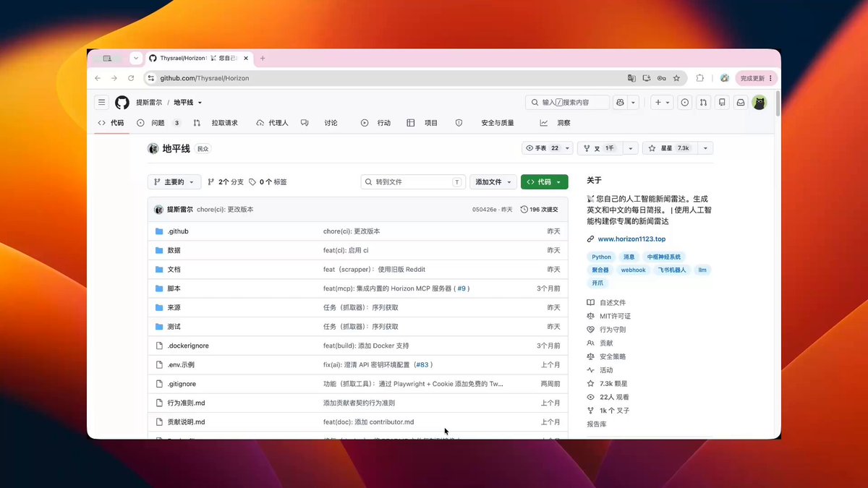868x488 pixels.
Task: Click the 叉 fork button
Action: pyautogui.click(x=600, y=148)
